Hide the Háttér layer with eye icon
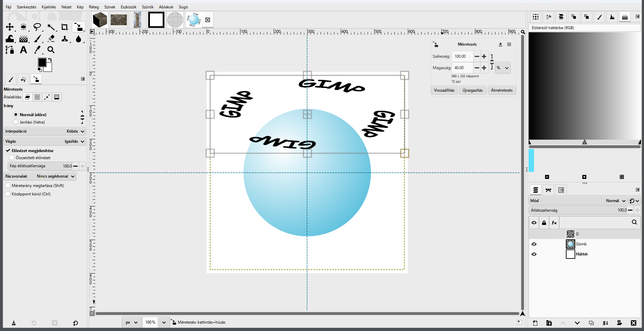 point(534,254)
